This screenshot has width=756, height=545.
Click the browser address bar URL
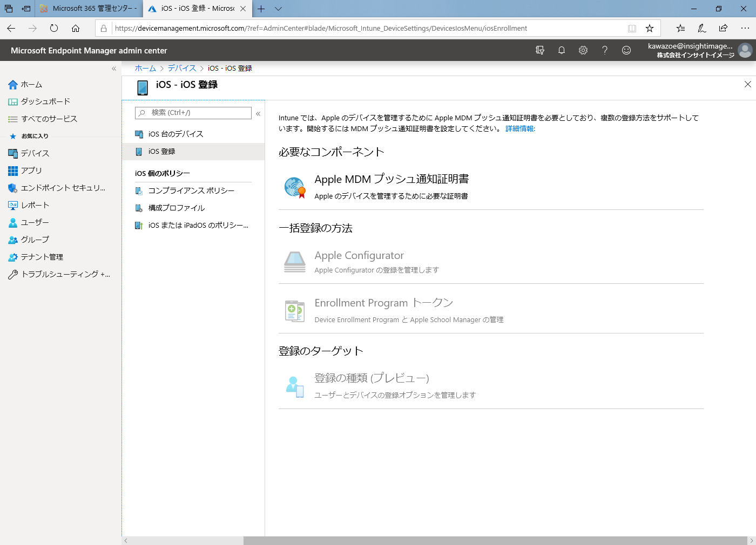tap(321, 28)
